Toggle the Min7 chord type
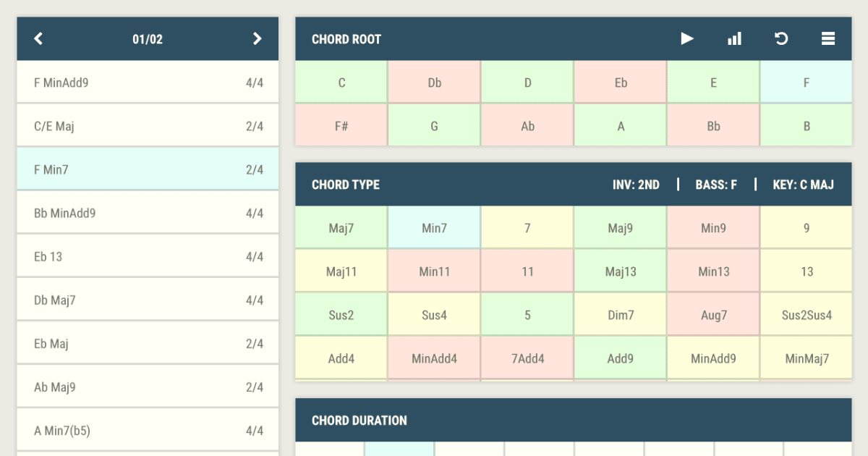Screen dimensions: 868x456 434,227
